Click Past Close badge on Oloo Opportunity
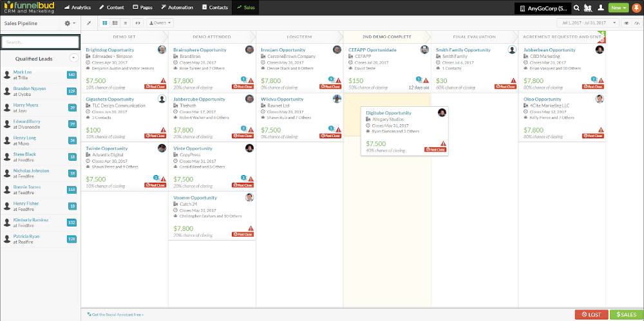This screenshot has height=321, width=644. (593, 136)
